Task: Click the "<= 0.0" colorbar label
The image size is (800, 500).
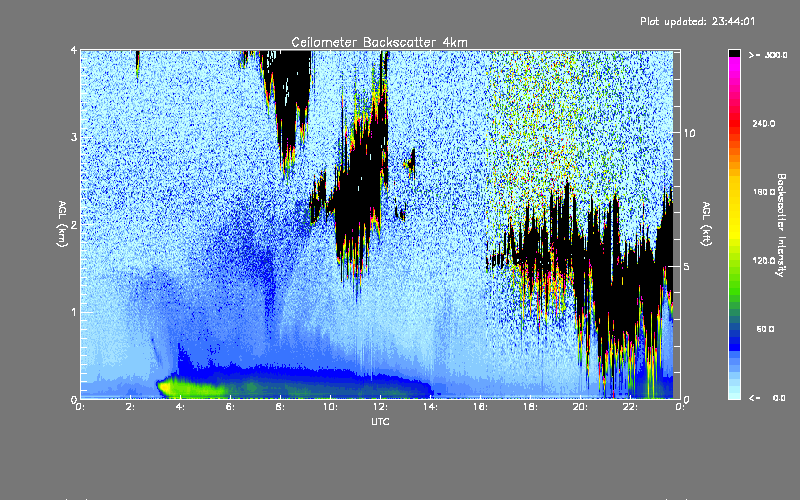Action: [768, 397]
